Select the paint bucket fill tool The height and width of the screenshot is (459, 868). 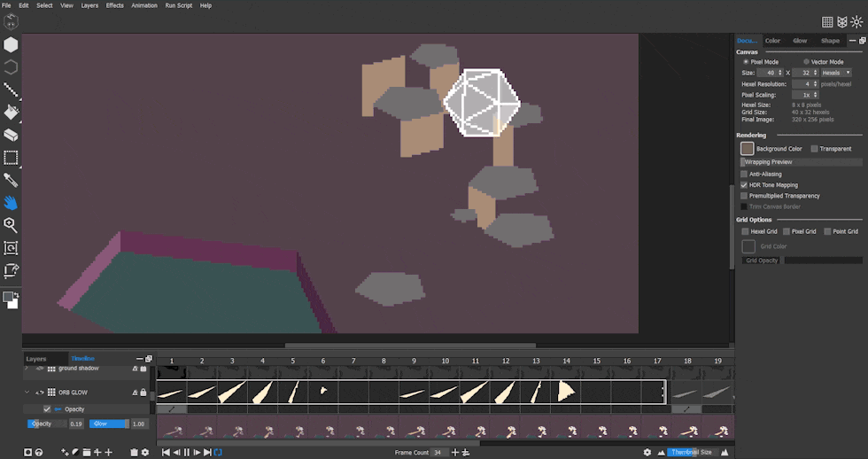[11, 113]
